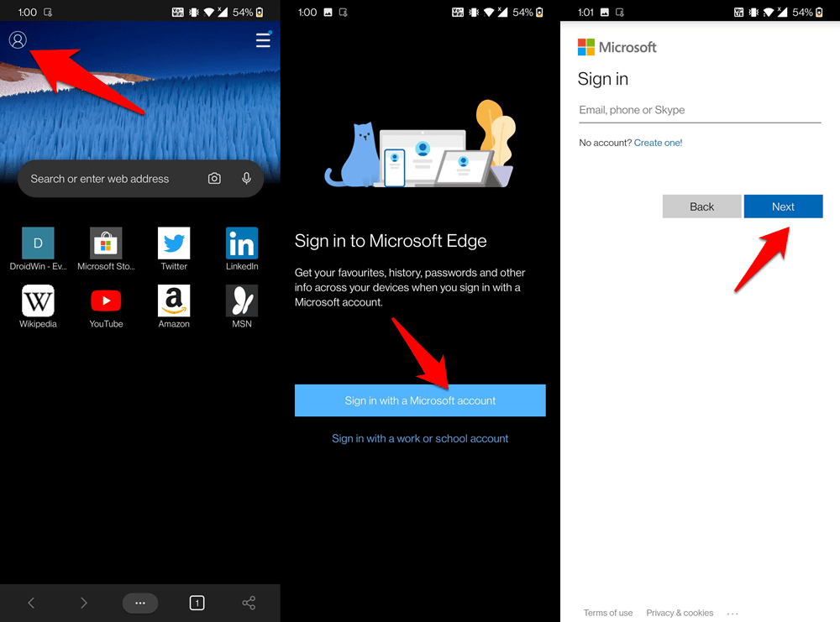840x622 pixels.
Task: Click the search or enter web address bar
Action: 140,178
